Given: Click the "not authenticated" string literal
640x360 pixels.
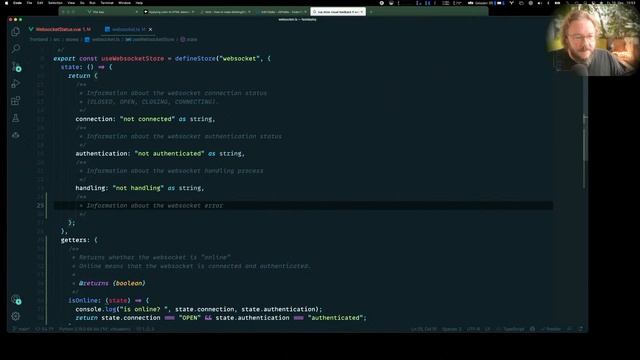Looking at the screenshot, I should (169, 153).
